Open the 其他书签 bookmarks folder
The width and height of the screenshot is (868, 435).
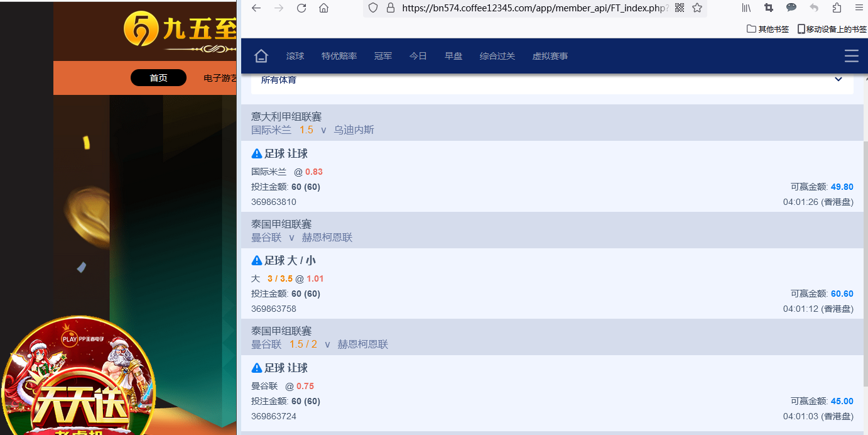tap(768, 29)
